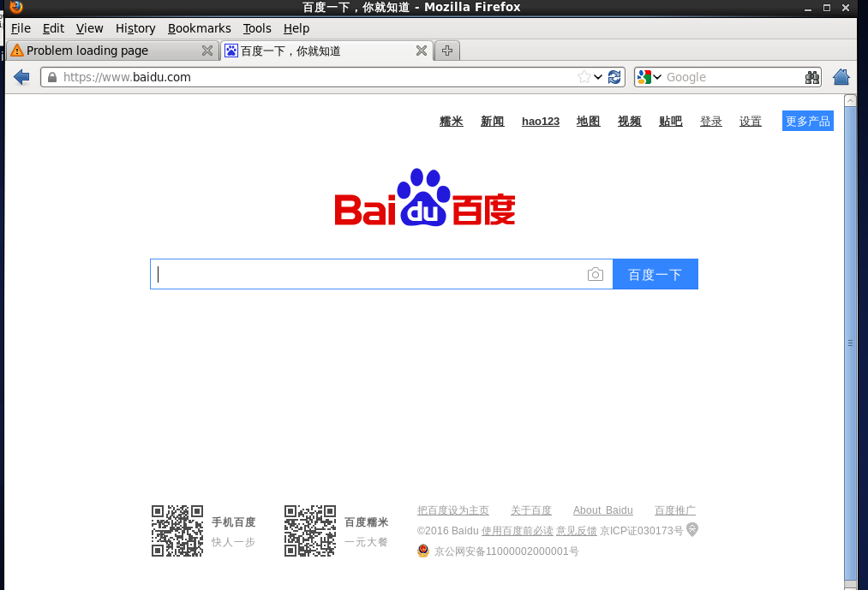Click the 百度一下 search button
Screen dimensions: 868x590
[655, 274]
